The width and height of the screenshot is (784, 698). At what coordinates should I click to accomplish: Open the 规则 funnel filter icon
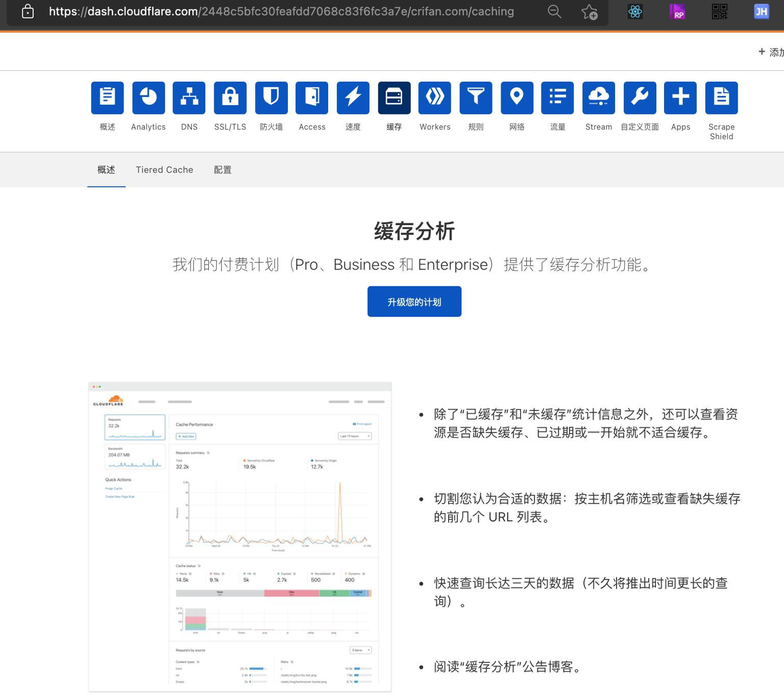[x=476, y=98]
